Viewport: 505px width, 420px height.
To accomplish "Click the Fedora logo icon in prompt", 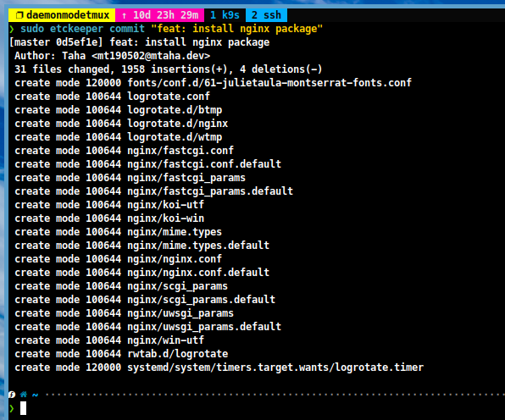I will (x=12, y=395).
